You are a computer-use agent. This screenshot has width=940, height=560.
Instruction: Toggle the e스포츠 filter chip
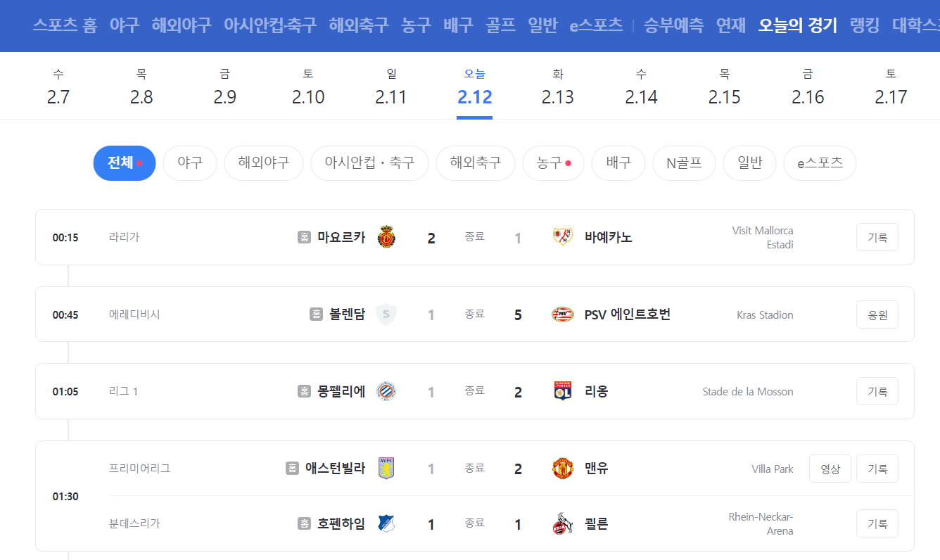(819, 163)
